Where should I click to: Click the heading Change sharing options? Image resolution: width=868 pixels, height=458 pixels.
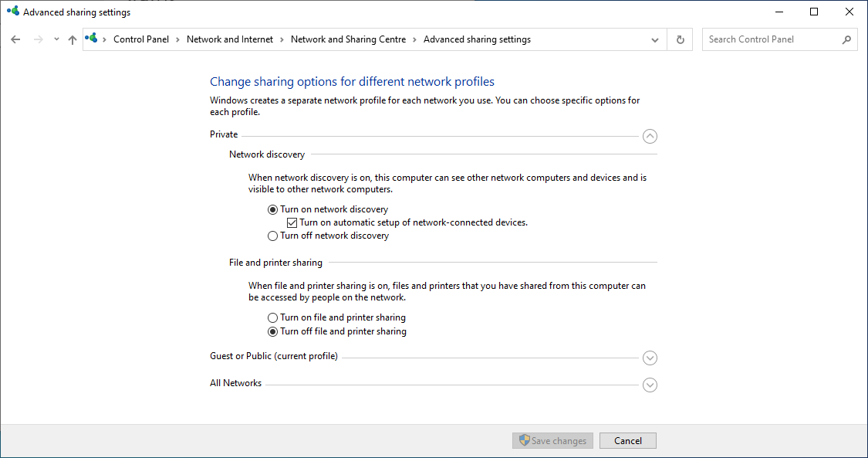352,82
